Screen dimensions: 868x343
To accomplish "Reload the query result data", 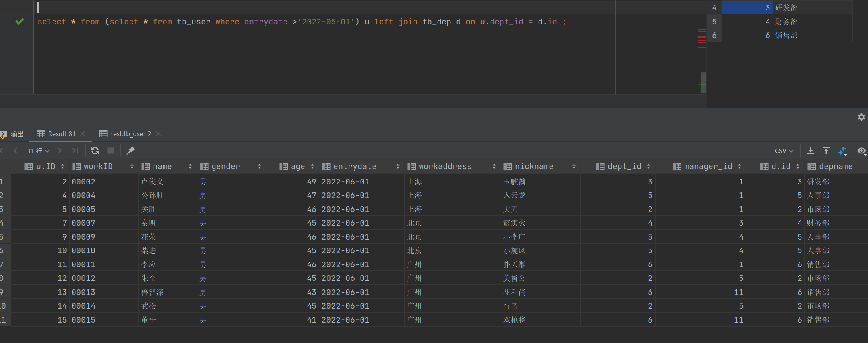I will coord(95,151).
